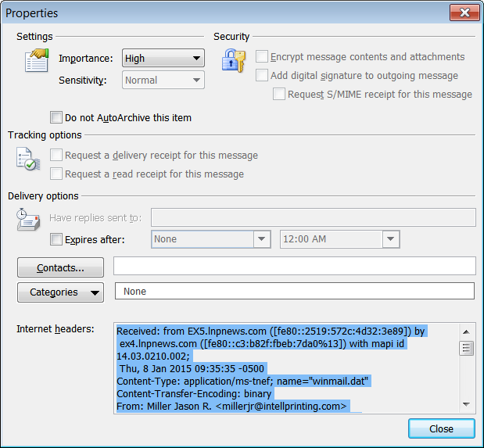
Task: Click the Close button at bottom
Action: point(441,428)
